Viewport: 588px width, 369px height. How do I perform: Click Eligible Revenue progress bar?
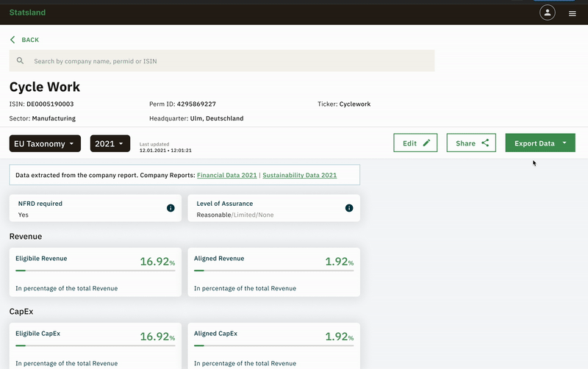pyautogui.click(x=96, y=271)
